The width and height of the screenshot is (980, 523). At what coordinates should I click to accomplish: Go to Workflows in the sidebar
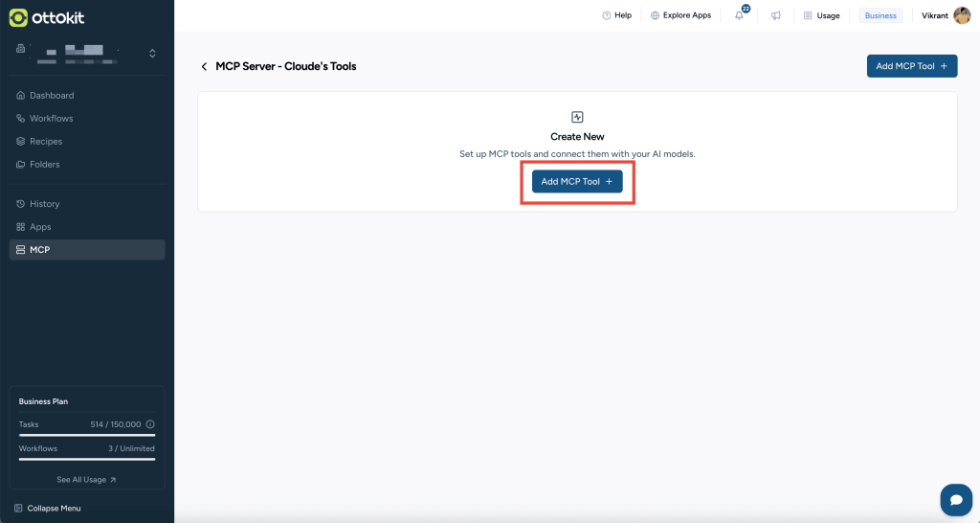pyautogui.click(x=51, y=119)
